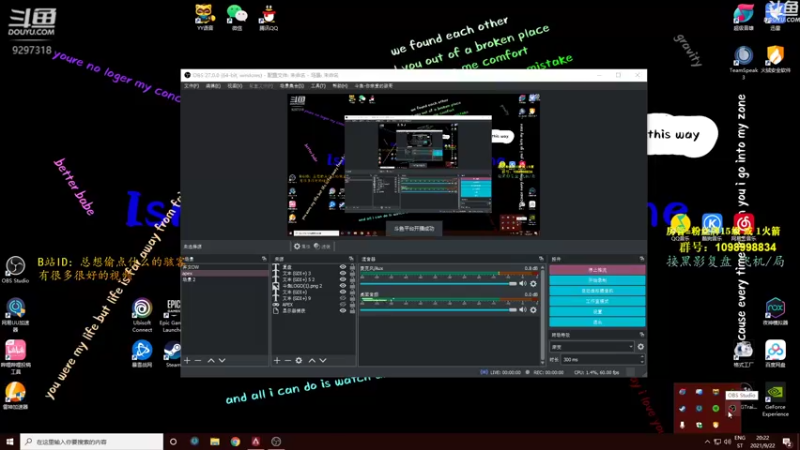Toggle visibility of first source in the list
The image size is (800, 450).
pos(343,267)
